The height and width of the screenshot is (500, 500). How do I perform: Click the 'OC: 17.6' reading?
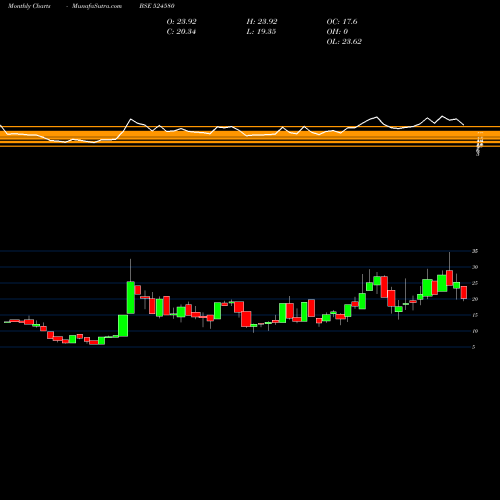coord(342,22)
